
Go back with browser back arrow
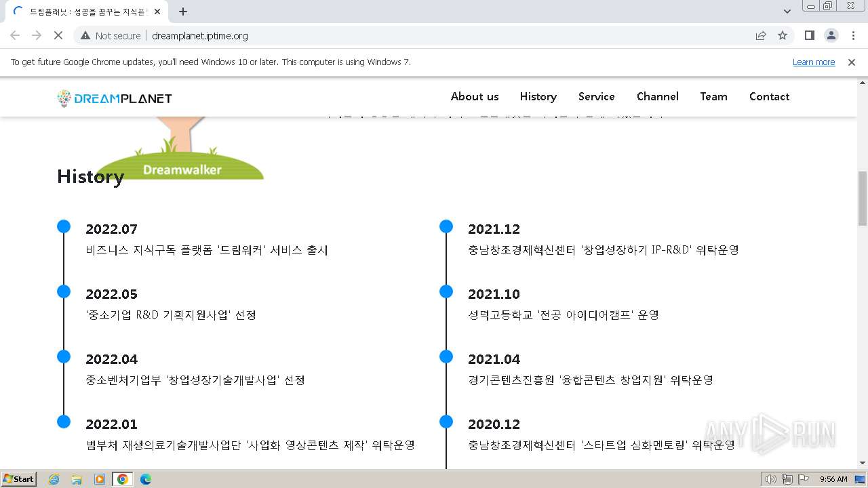(x=15, y=35)
